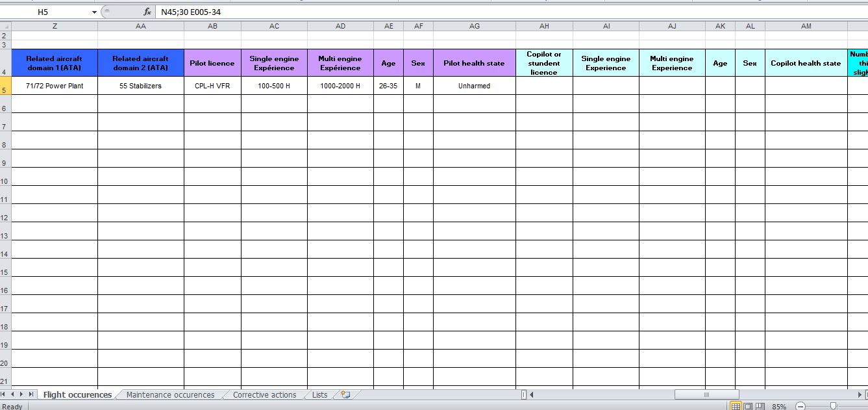
Task: Open the Maintenance occurences sheet tab
Action: click(170, 394)
